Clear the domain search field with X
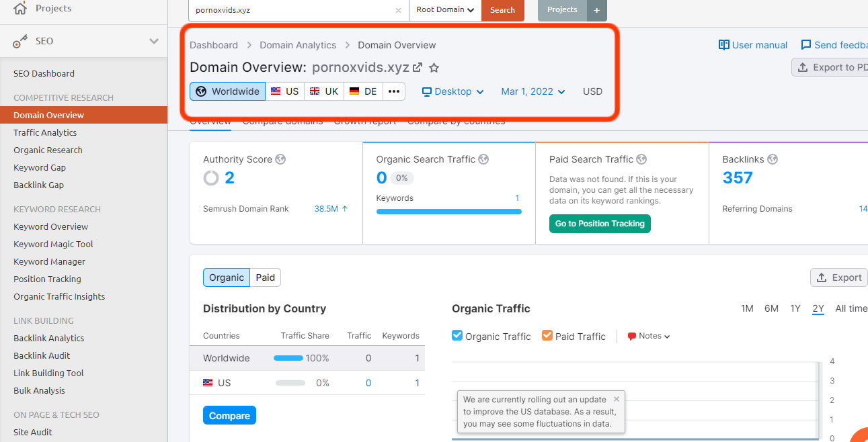Screen dimensions: 868x442 coord(398,10)
